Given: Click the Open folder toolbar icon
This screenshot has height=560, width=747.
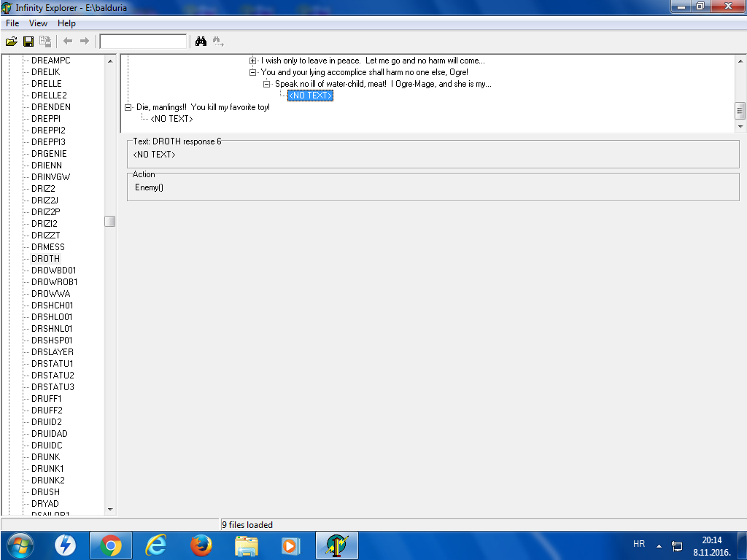Looking at the screenshot, I should 12,42.
